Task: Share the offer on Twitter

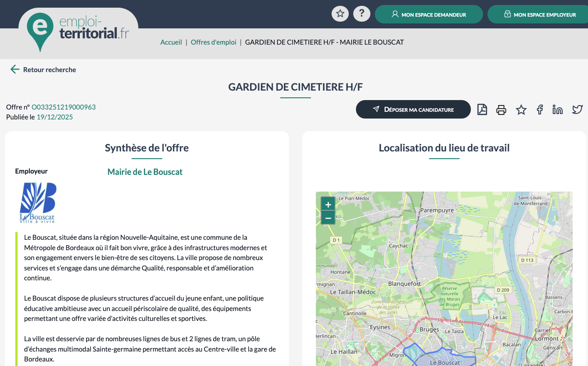Action: coord(577,110)
